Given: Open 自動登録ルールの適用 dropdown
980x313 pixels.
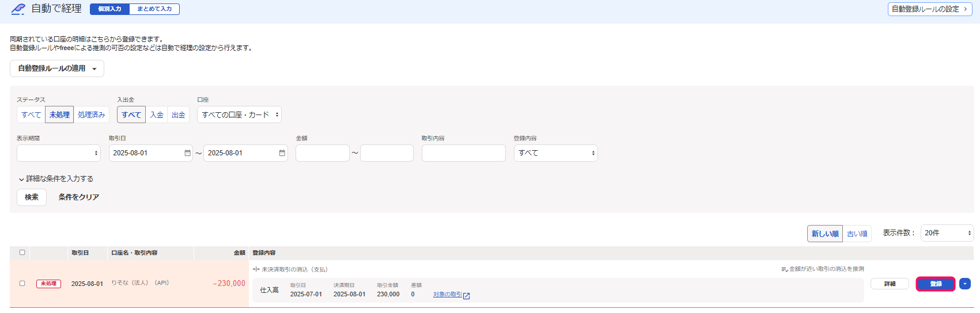Looking at the screenshot, I should [x=57, y=68].
